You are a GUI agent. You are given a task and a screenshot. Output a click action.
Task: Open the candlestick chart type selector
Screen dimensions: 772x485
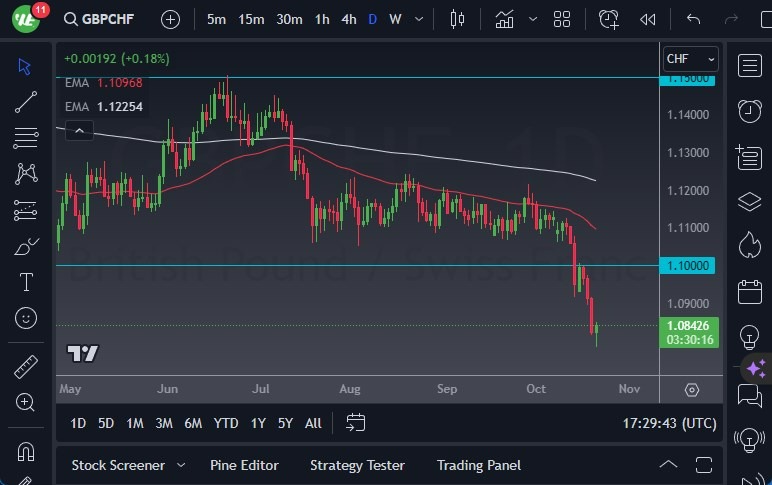coord(457,19)
